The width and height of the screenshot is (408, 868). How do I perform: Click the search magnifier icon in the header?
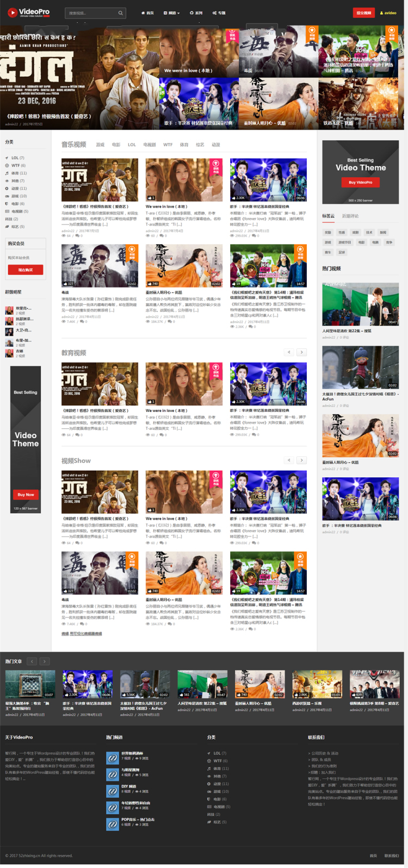click(x=120, y=13)
